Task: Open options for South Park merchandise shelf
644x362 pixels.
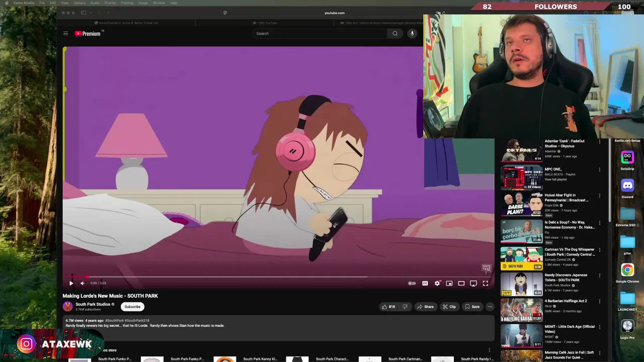Action: 490,350
